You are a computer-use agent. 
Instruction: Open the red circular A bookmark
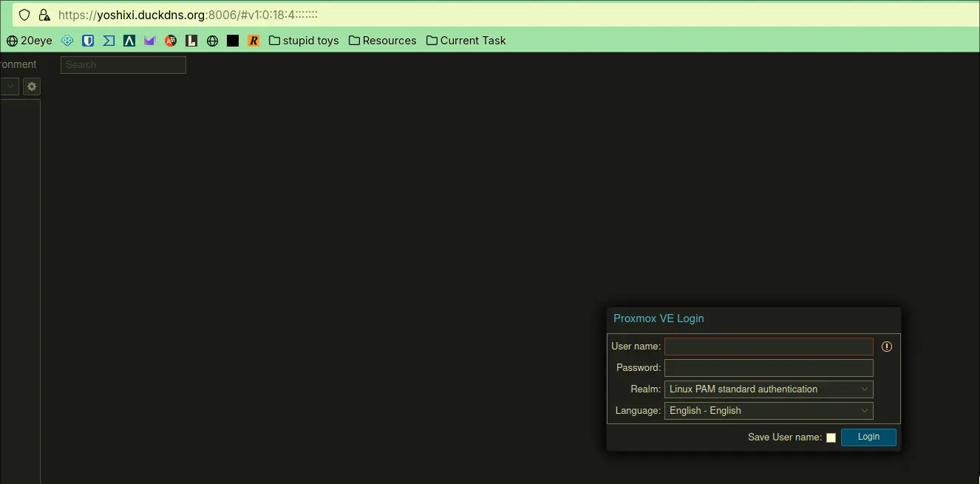171,41
